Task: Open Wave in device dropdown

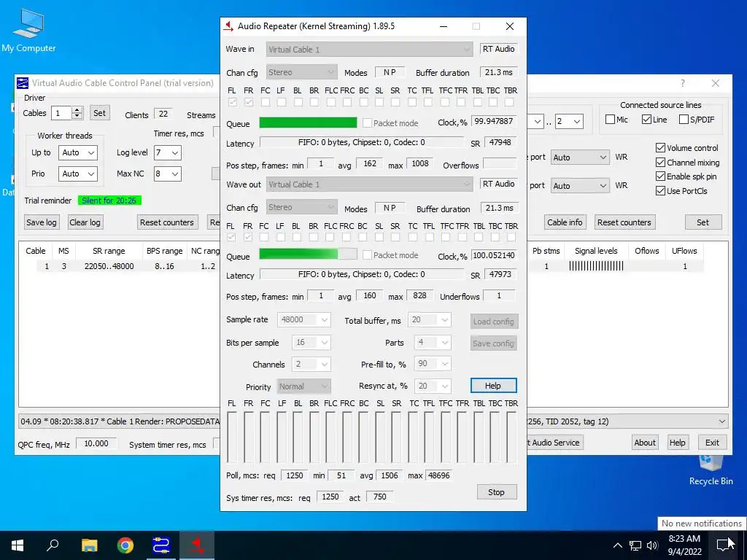Action: [x=369, y=49]
